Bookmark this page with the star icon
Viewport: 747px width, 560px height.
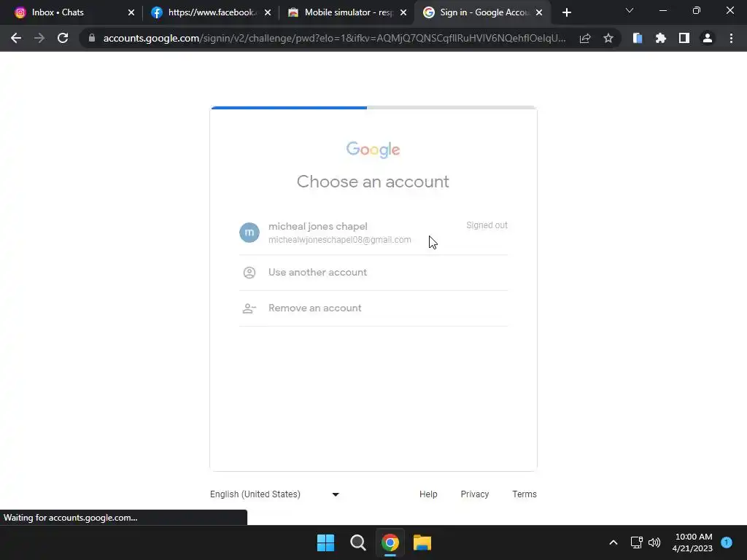[608, 38]
